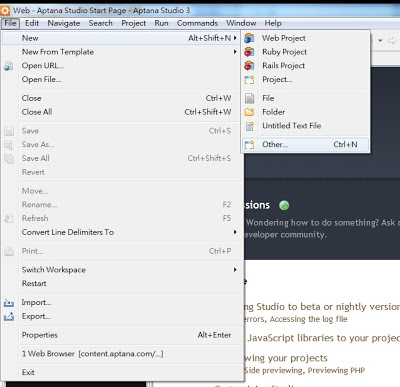Click the Project... wizard icon
Screen dimensions: 400x387
[x=249, y=80]
